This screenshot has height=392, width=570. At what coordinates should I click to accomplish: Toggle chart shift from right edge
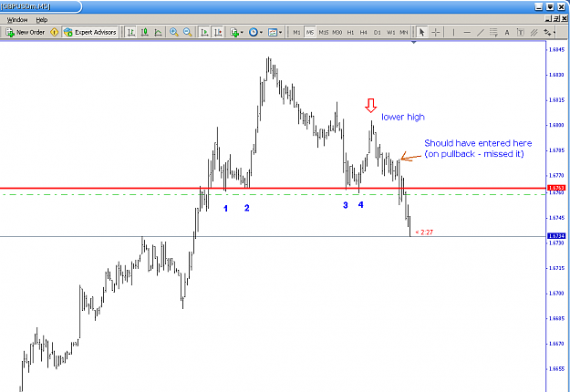[218, 32]
